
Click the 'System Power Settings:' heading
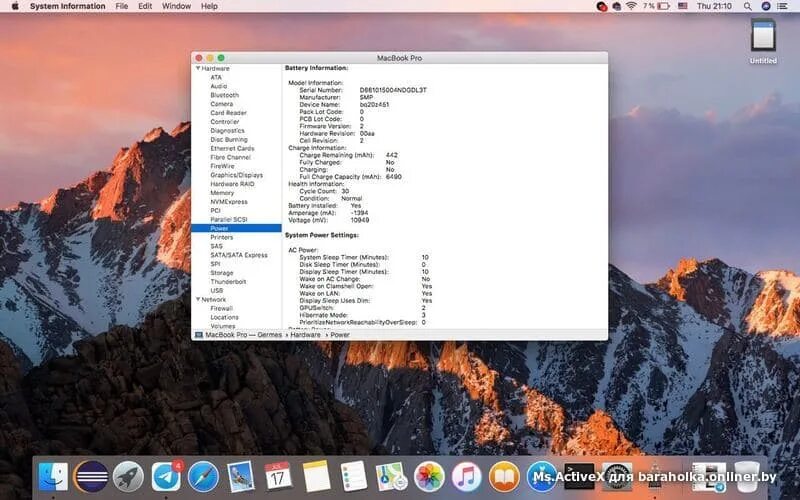322,235
